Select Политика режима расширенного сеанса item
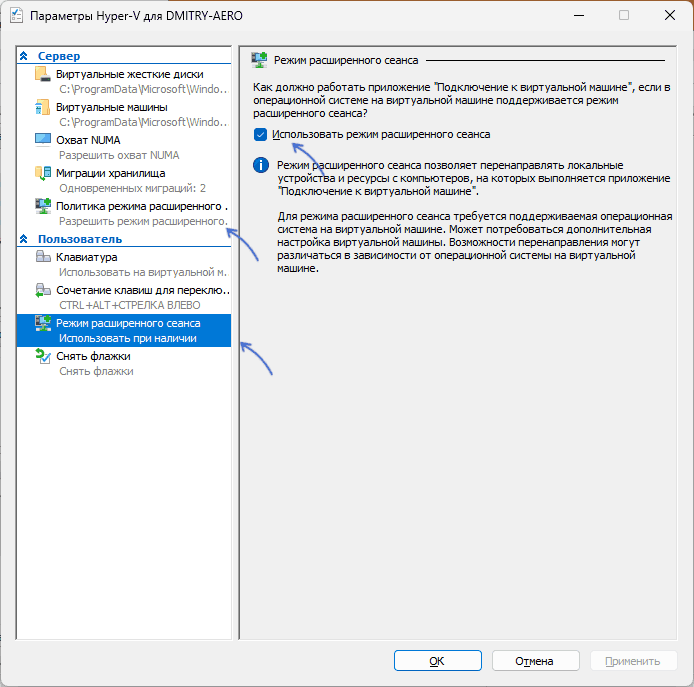 point(124,214)
